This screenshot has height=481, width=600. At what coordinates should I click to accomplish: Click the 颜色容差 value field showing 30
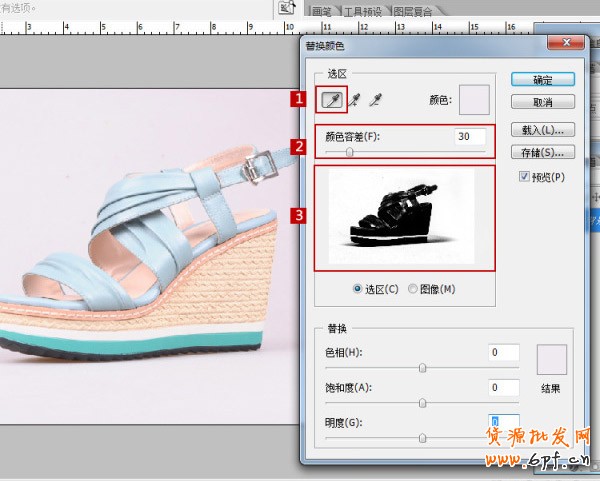(x=470, y=136)
